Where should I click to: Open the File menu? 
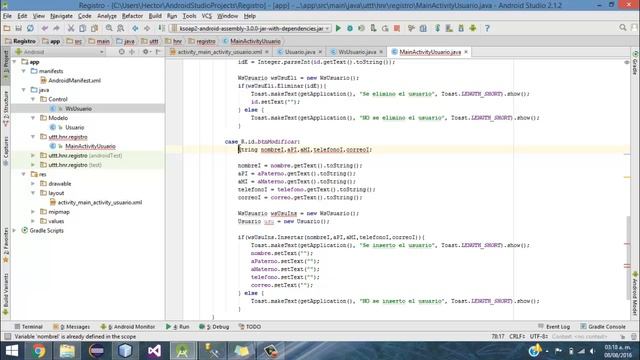pos(7,16)
